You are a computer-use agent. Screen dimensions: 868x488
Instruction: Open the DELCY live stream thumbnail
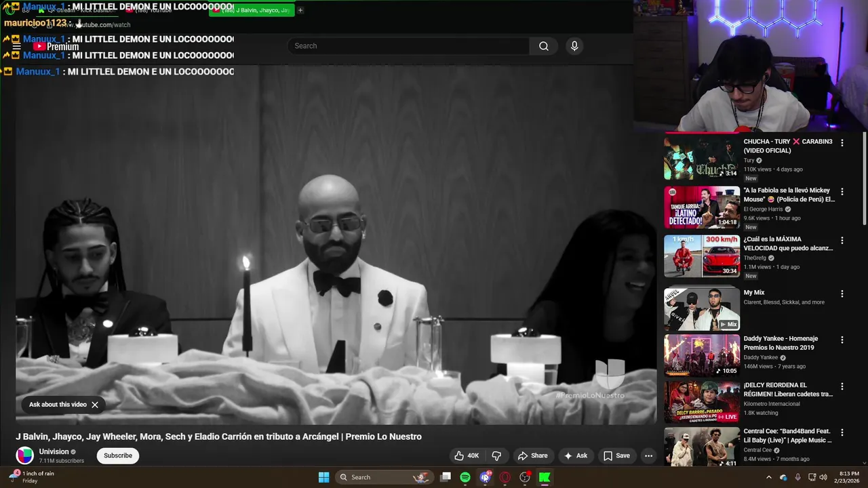click(x=702, y=402)
